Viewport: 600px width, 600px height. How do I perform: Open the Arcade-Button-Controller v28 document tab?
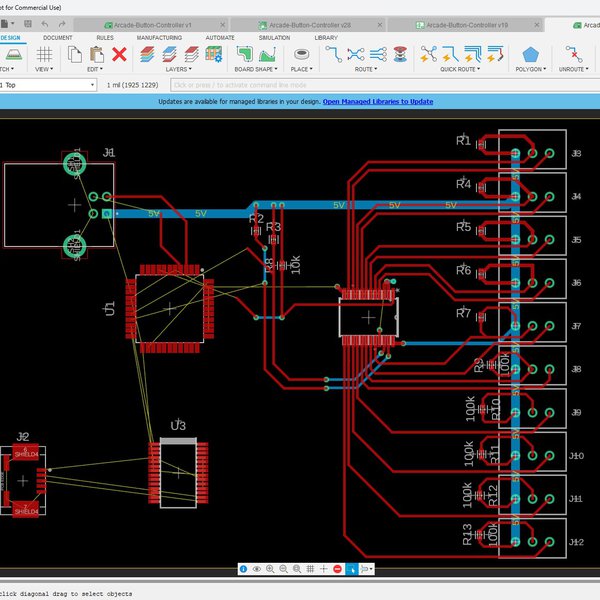[308, 25]
